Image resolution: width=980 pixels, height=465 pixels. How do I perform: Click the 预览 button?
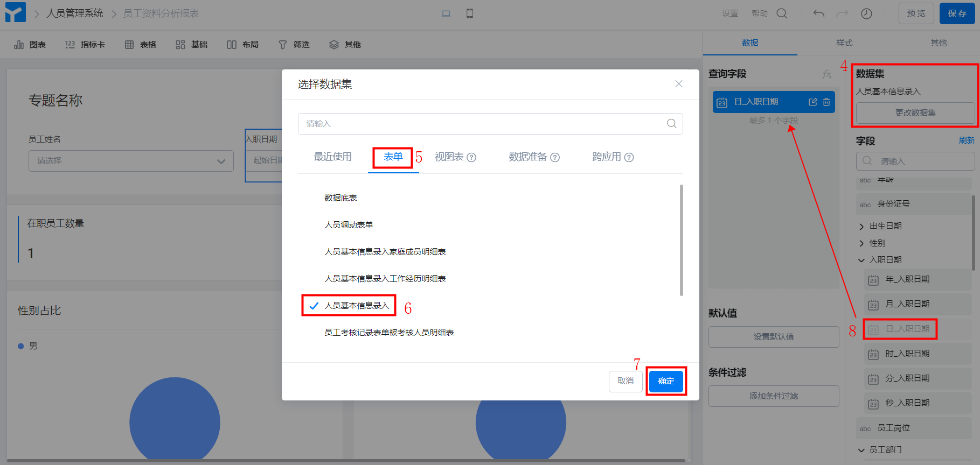click(916, 13)
